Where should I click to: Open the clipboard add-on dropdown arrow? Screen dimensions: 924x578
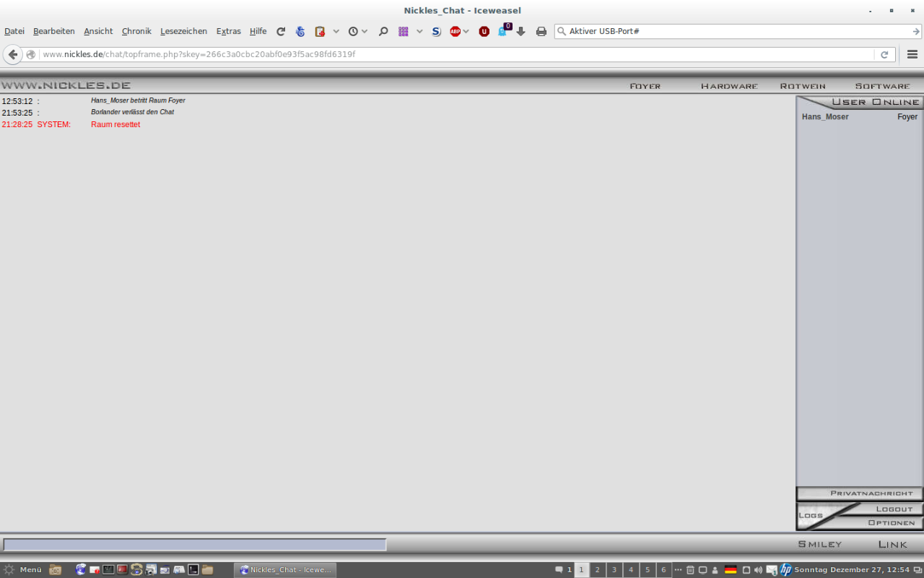(336, 31)
